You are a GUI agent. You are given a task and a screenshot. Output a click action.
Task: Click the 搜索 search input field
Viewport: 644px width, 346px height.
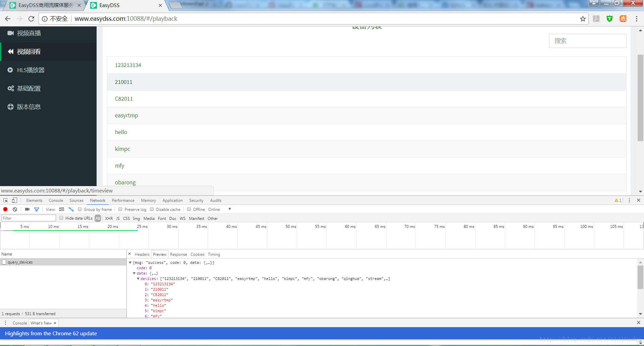tap(588, 41)
